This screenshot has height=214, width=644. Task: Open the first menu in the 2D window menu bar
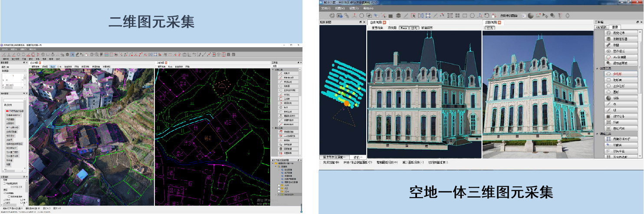click(4, 49)
